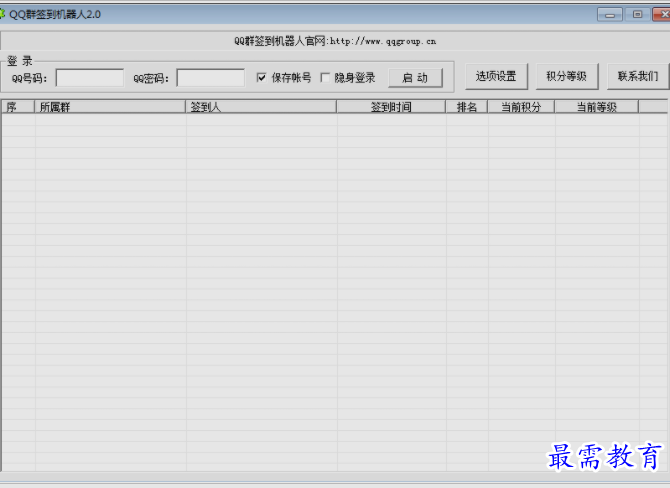Click the QQ密码 password field
This screenshot has width=670, height=488.
point(211,78)
